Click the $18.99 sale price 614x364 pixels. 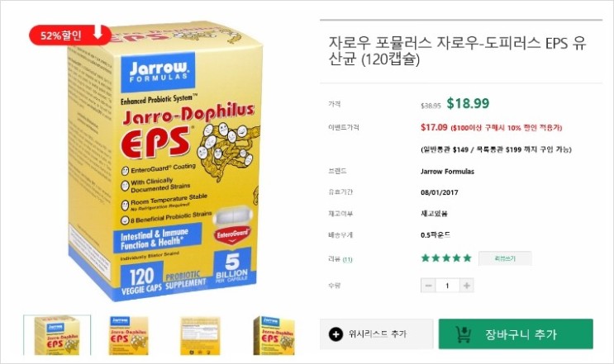click(468, 103)
